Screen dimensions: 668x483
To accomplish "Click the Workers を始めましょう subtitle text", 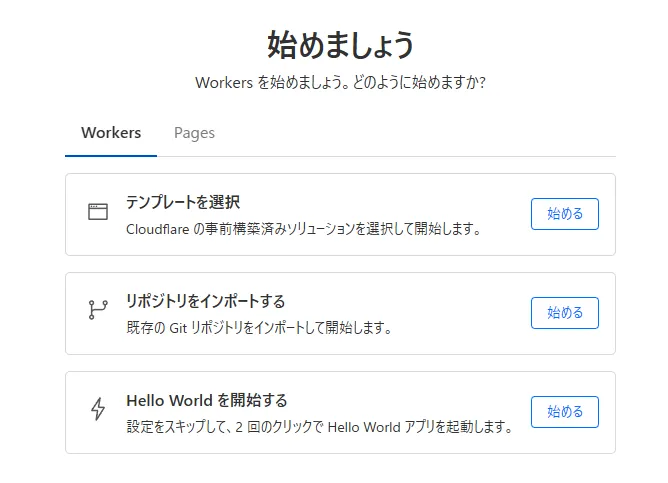I will (x=341, y=83).
